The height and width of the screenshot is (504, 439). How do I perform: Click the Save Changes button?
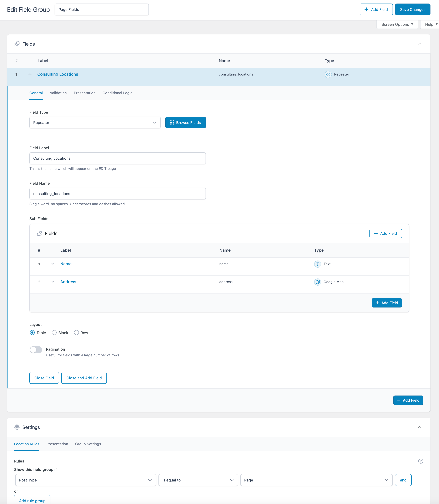[x=413, y=10]
